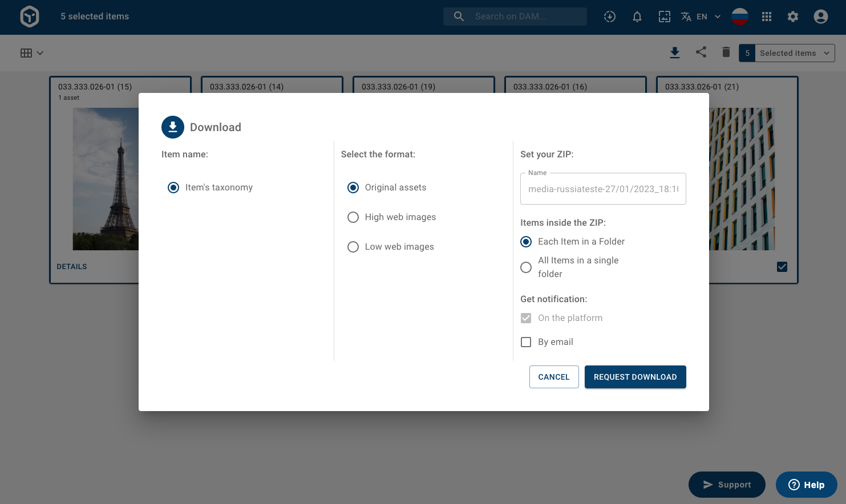The width and height of the screenshot is (846, 504).
Task: Click the DAM hexagon logo
Action: point(30,17)
